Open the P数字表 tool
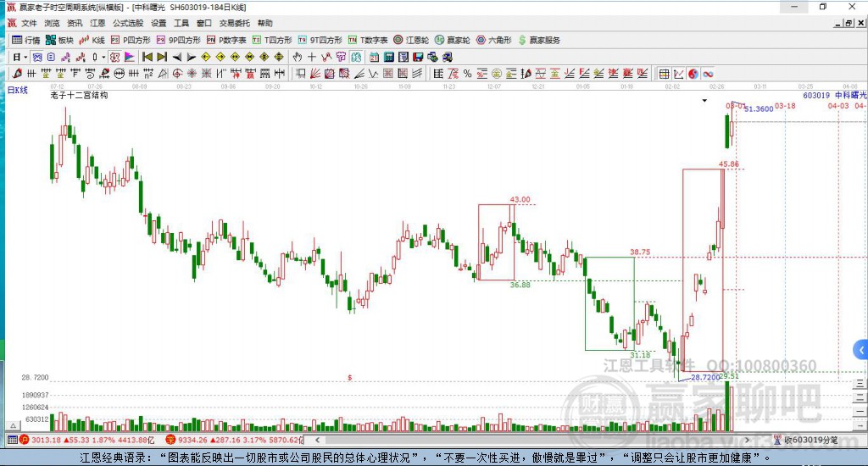 tap(226, 40)
